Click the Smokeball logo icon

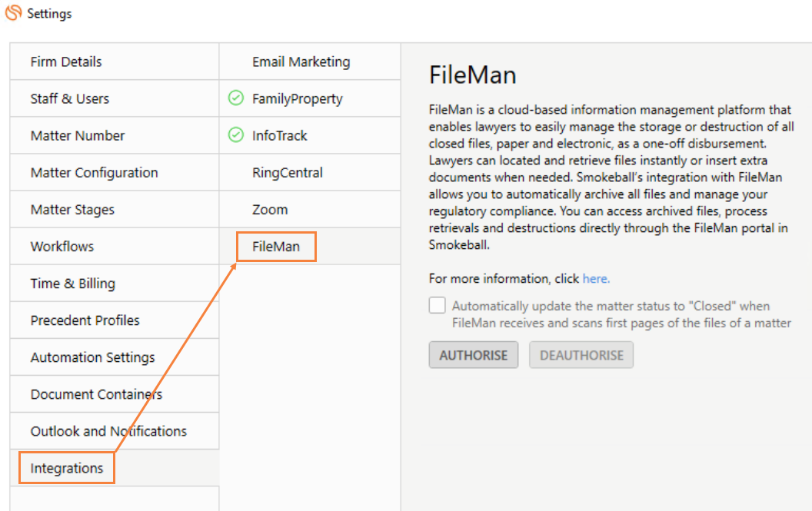pyautogui.click(x=14, y=12)
